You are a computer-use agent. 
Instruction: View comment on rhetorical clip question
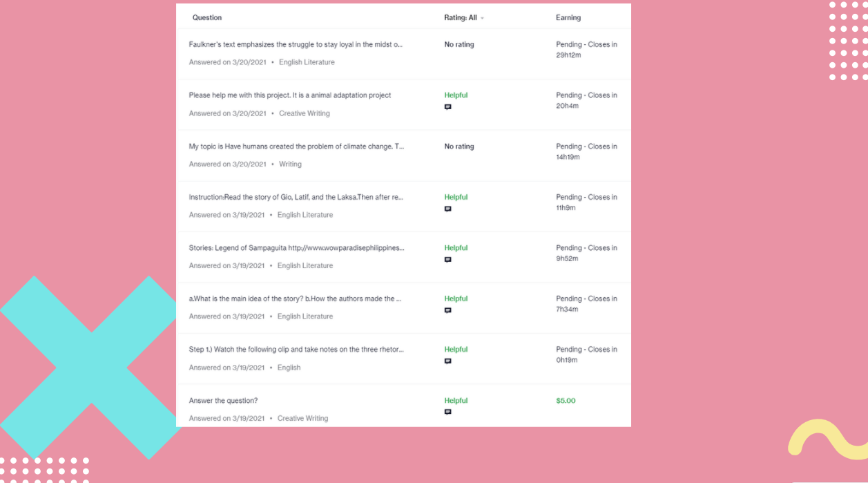[447, 361]
